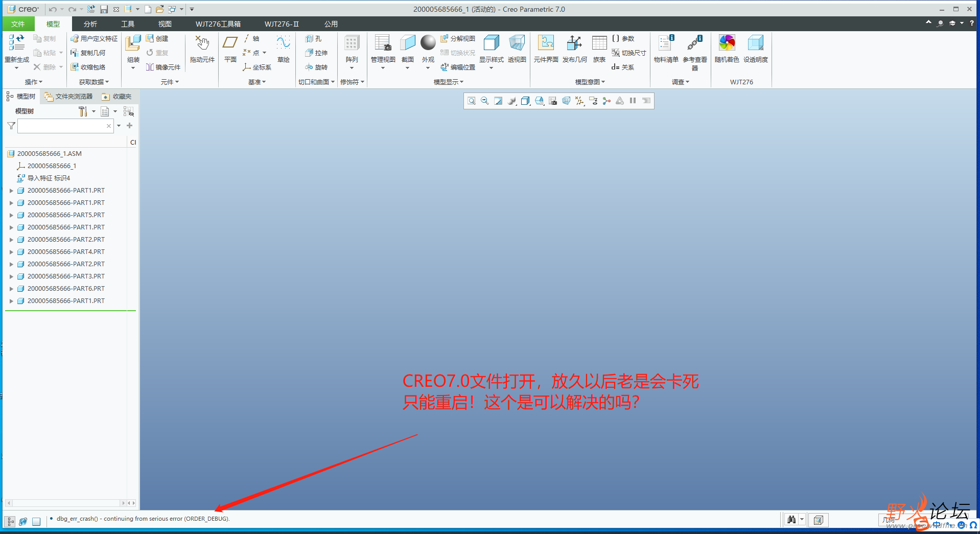980x534 pixels.
Task: Open model tree Settings tool icon
Action: pyautogui.click(x=83, y=111)
